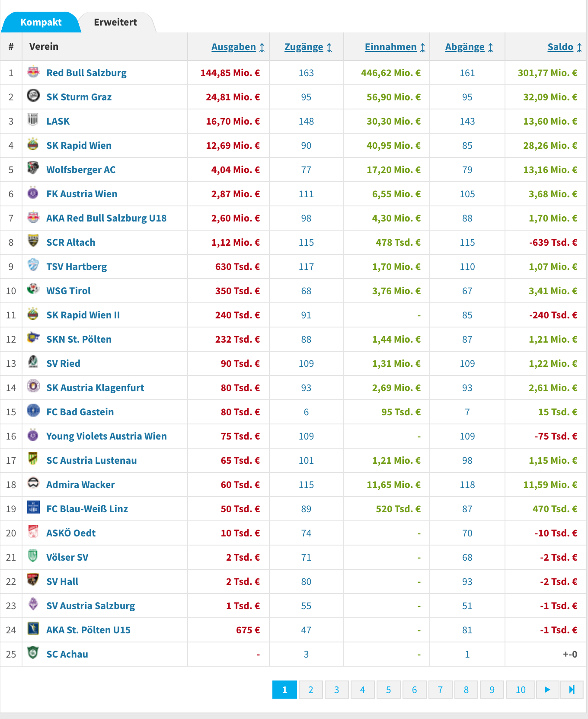The width and height of the screenshot is (588, 719).
Task: Click the AKA Red Bull Salzburg U18 crest
Action: pos(33,217)
